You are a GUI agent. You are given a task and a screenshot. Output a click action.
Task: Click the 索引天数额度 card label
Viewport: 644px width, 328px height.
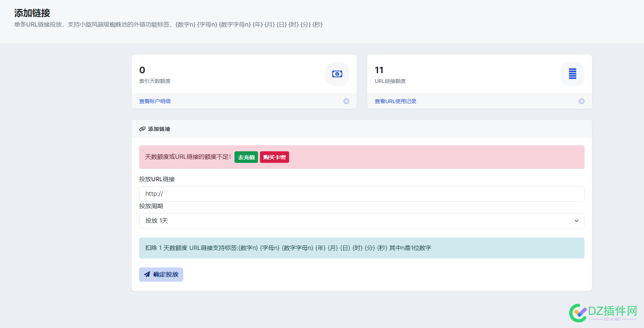(155, 81)
